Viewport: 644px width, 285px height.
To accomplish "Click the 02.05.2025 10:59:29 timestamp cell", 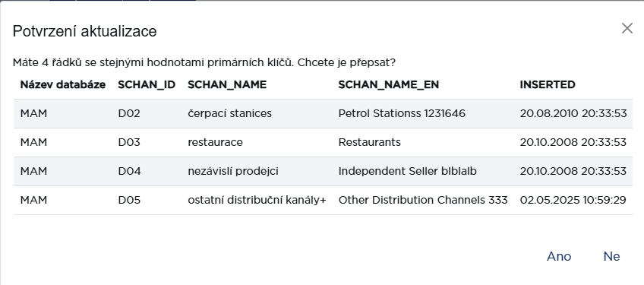I will [x=573, y=200].
